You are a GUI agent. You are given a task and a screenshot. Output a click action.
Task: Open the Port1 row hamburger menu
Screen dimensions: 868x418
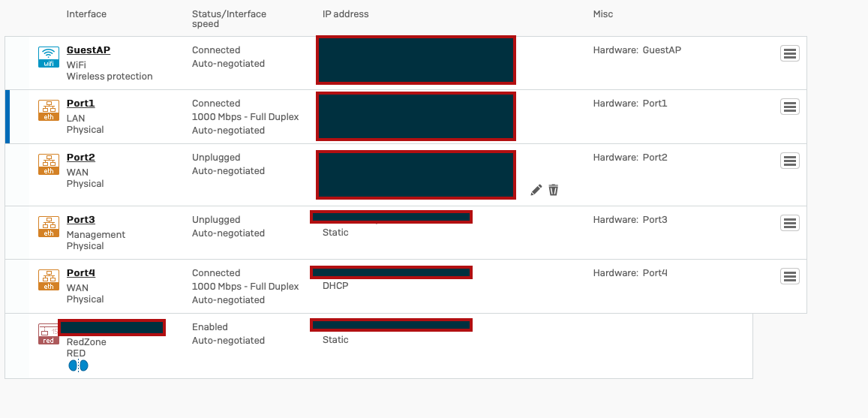point(790,107)
